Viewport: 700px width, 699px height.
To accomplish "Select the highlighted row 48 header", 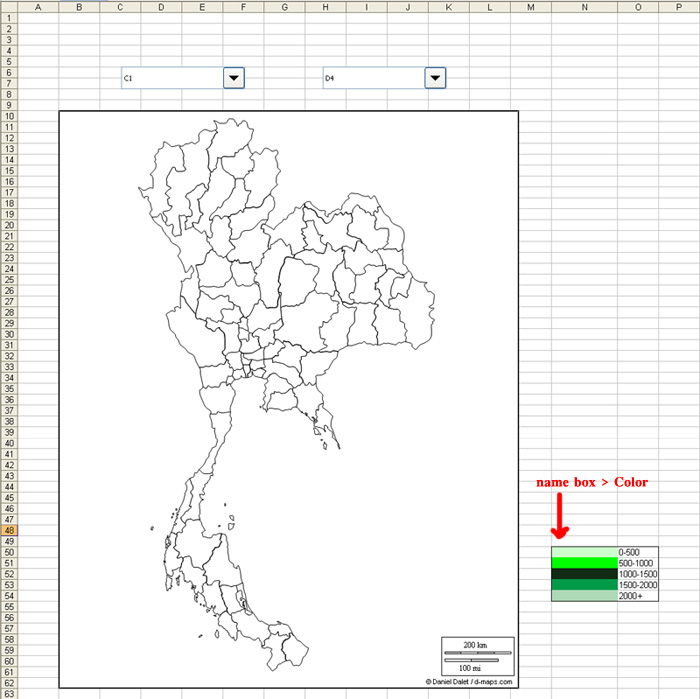I will tap(8, 530).
